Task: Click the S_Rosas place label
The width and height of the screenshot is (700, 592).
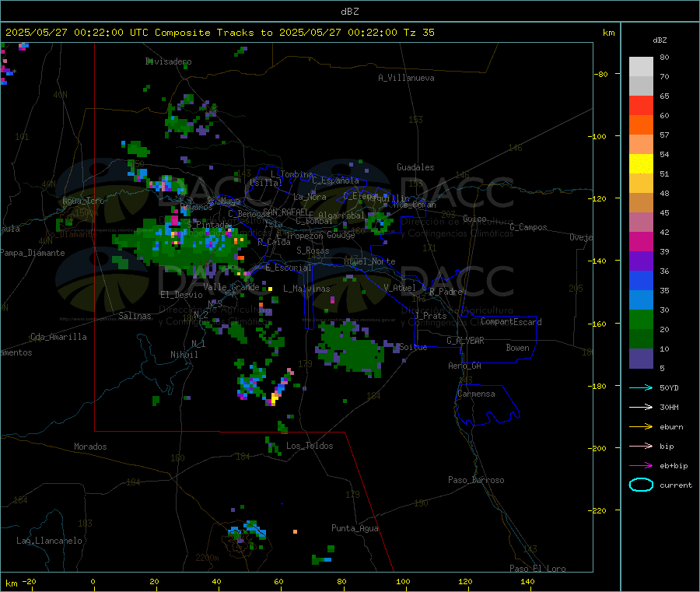Action: pos(313,250)
